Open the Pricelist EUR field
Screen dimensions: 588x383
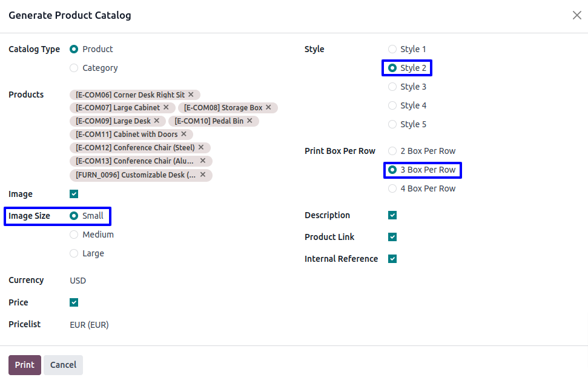click(x=90, y=325)
